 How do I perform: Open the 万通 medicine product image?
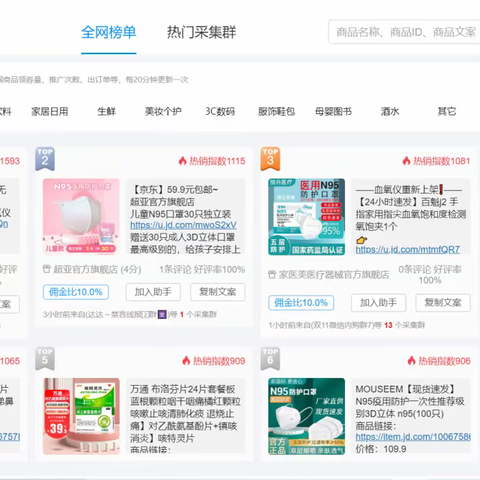coord(81,416)
